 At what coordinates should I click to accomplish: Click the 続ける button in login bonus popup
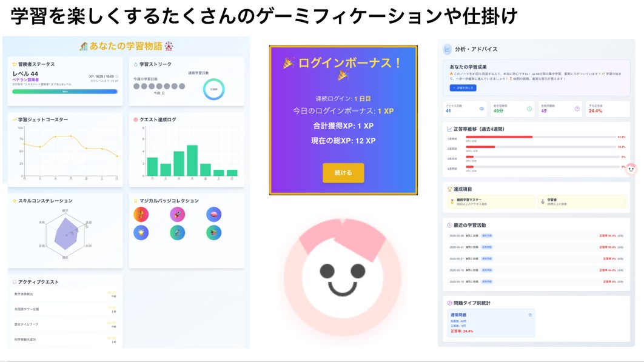(343, 173)
